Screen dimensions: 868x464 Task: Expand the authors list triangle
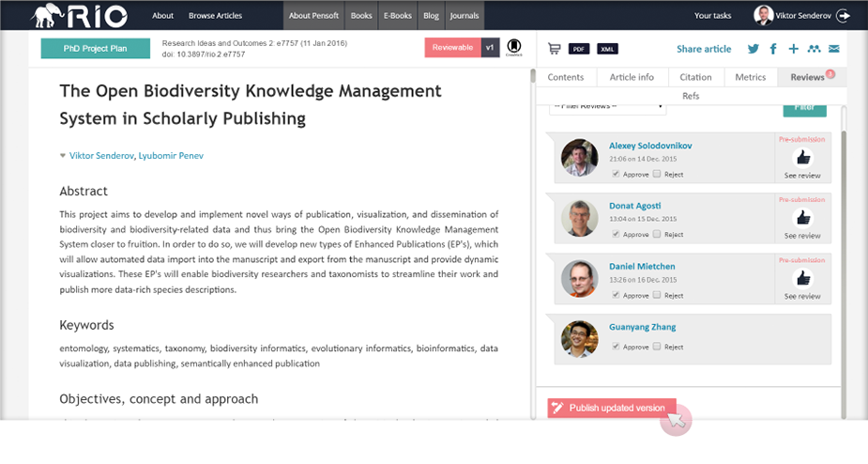(63, 156)
